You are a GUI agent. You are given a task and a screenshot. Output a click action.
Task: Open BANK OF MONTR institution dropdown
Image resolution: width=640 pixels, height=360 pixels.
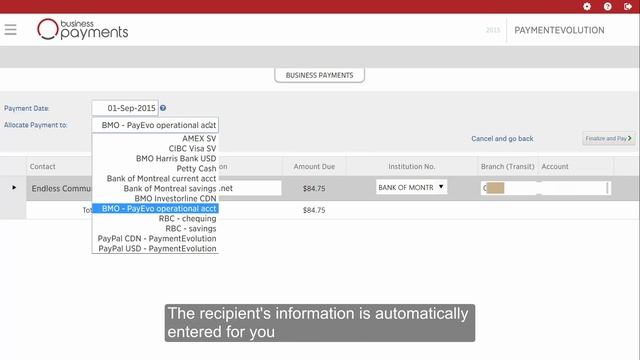pos(411,187)
